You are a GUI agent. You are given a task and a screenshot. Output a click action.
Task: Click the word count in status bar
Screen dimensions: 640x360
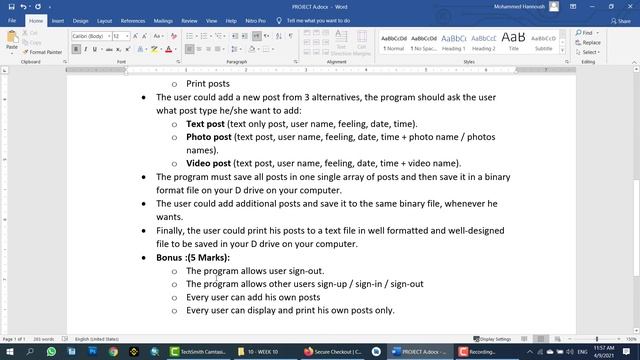pos(43,339)
